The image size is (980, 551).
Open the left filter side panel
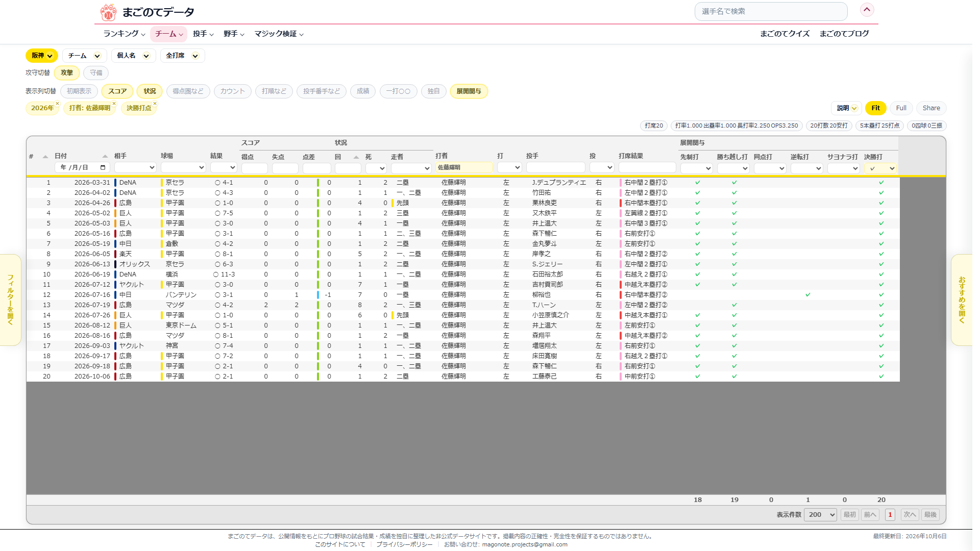tap(10, 300)
